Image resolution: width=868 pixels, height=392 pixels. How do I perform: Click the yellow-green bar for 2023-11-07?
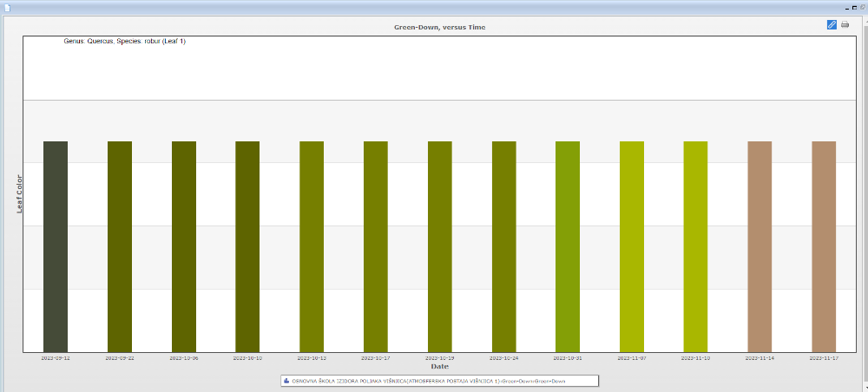[632, 246]
